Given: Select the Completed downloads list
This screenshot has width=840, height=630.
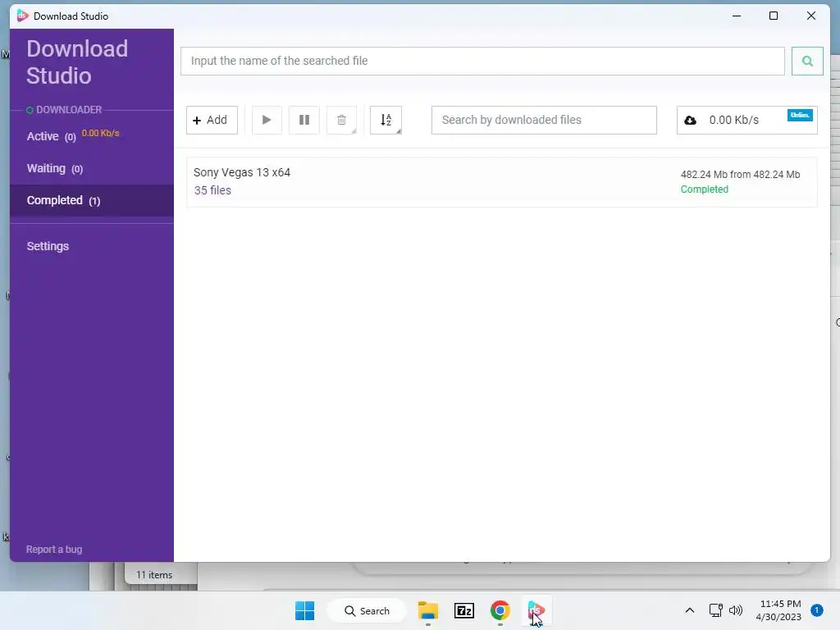Looking at the screenshot, I should [92, 200].
